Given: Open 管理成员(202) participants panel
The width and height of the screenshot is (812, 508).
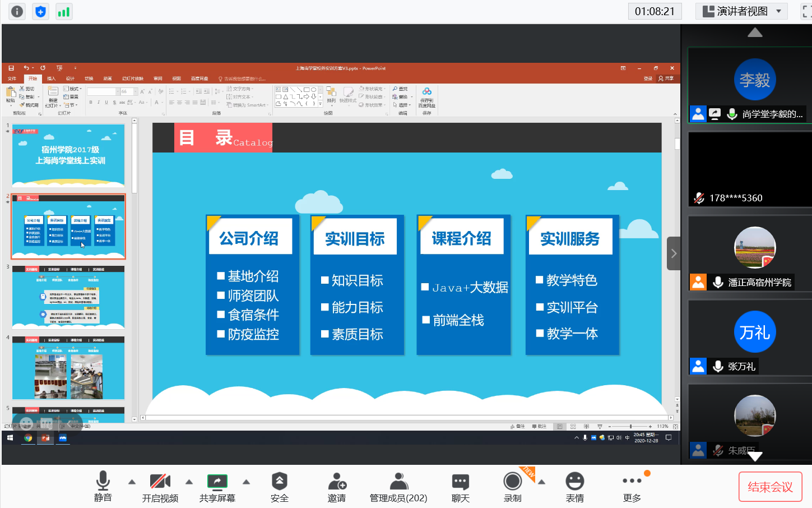Looking at the screenshot, I should pyautogui.click(x=398, y=487).
